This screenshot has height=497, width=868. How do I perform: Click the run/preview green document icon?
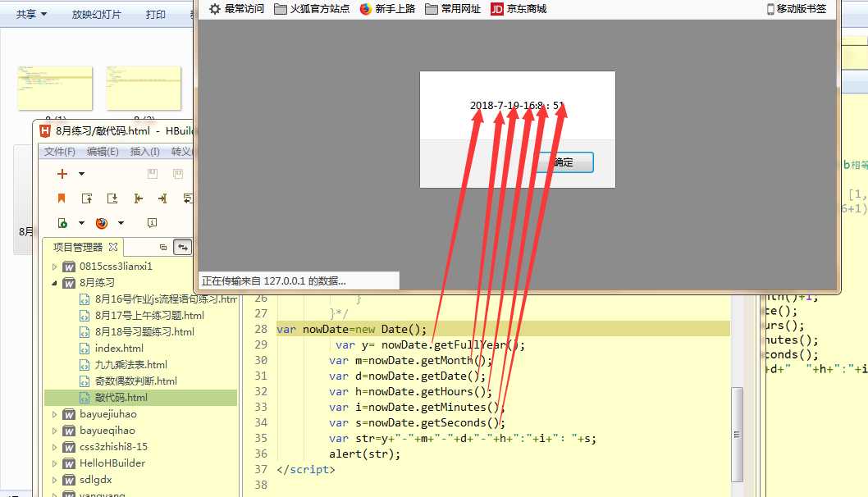[x=62, y=223]
